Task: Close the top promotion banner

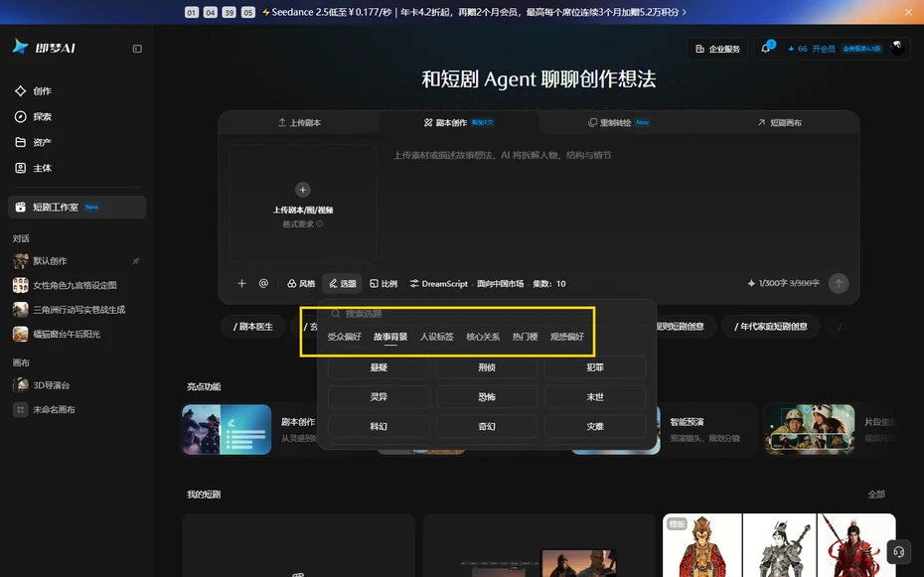Action: [909, 12]
